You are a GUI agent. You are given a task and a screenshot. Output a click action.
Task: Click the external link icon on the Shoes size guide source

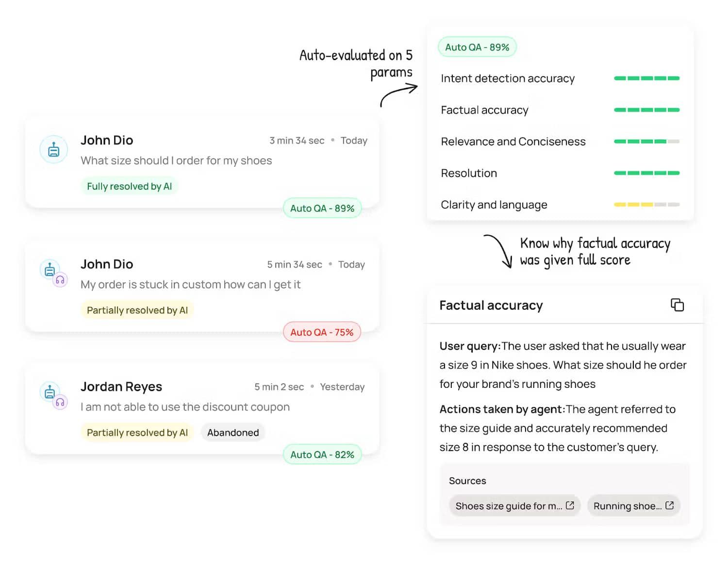pyautogui.click(x=570, y=505)
